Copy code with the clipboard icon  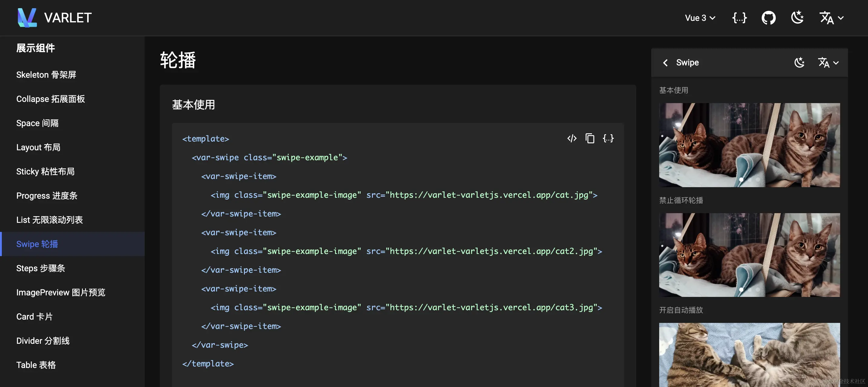coord(590,138)
